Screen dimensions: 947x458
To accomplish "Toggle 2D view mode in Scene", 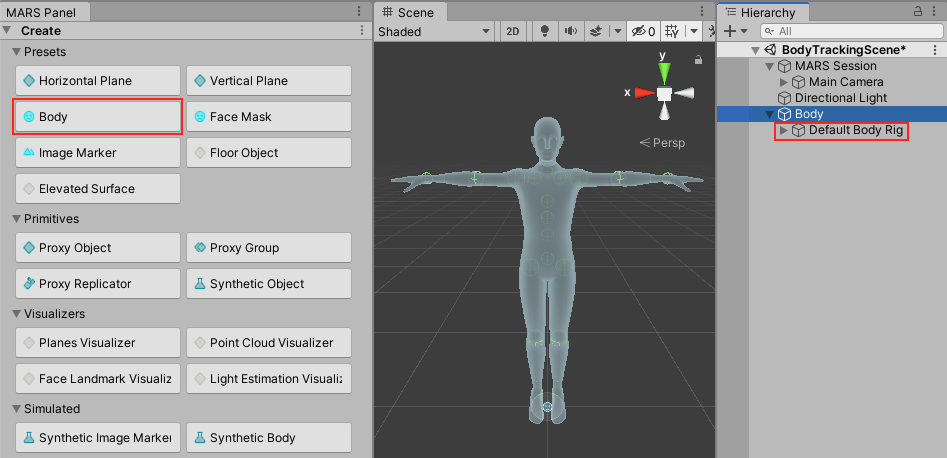I will pyautogui.click(x=512, y=31).
